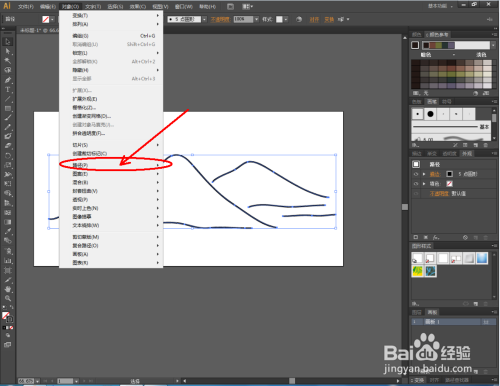Toggle visibility of 描边 stroke appearance row
Screen dimensions: 500x386
pos(416,174)
